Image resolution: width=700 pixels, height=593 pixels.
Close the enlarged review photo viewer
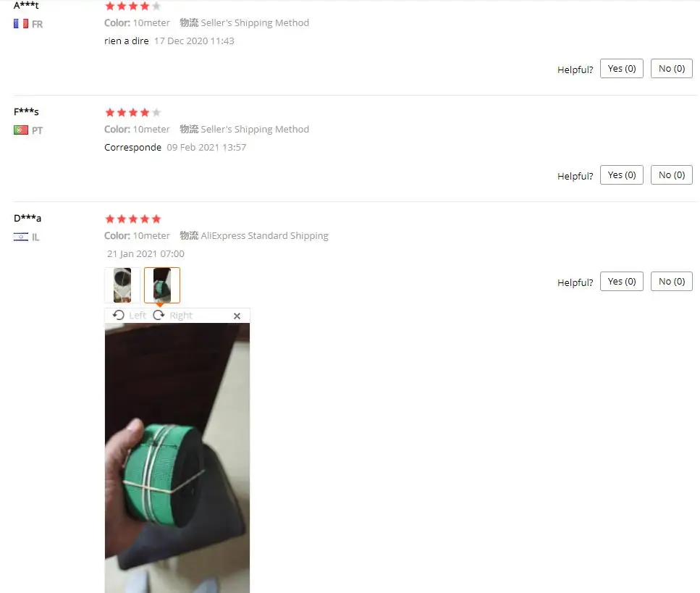pos(237,316)
